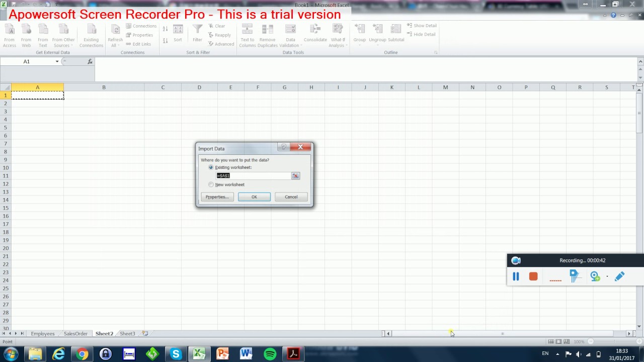Click the Remove Duplicates icon
The width and height of the screenshot is (644, 362).
[x=267, y=35]
